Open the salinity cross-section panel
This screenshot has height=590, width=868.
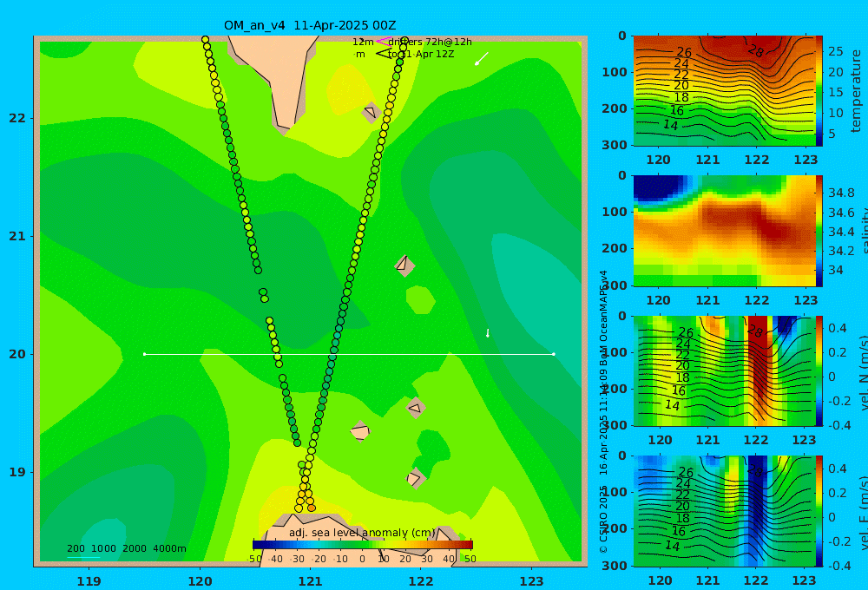pyautogui.click(x=724, y=231)
